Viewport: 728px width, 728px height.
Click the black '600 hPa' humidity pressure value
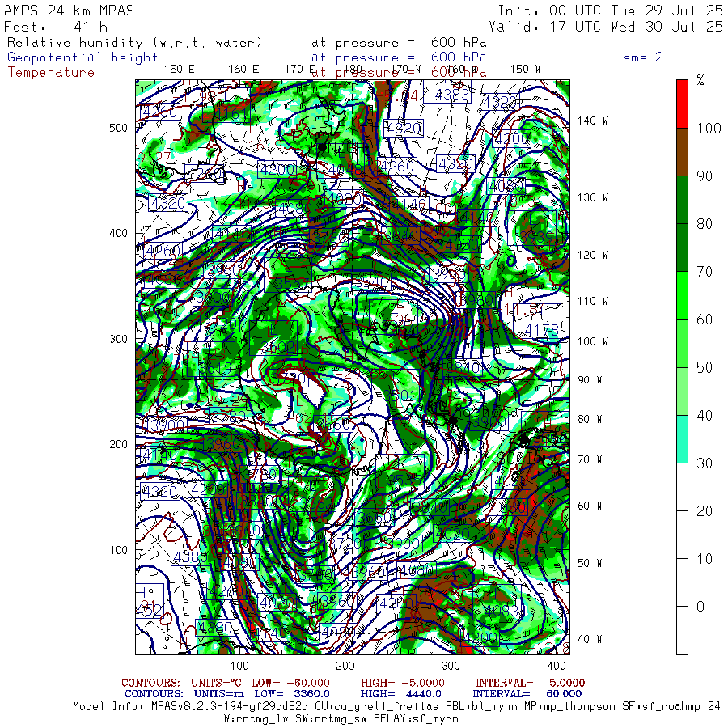pos(459,43)
